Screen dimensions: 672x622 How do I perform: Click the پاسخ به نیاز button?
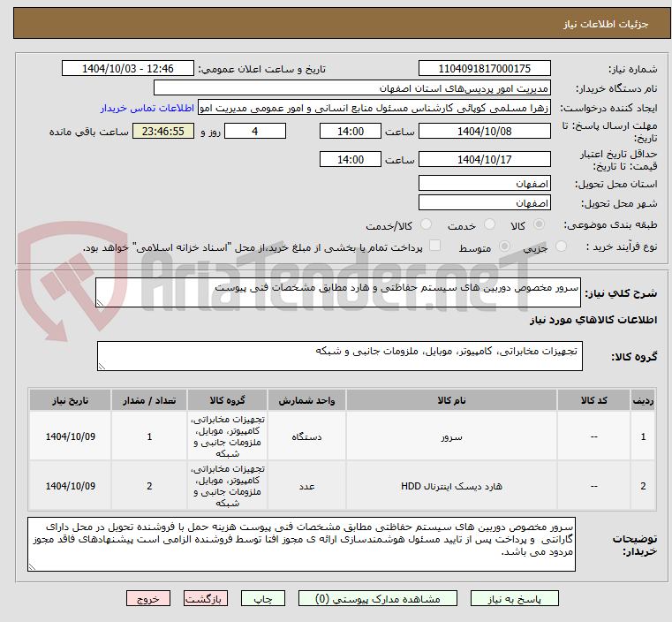[514, 598]
